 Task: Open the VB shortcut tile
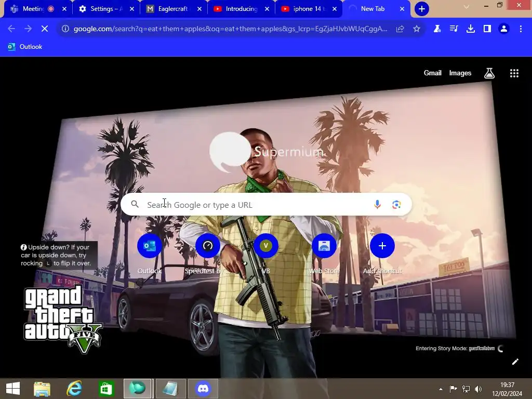coord(265,254)
